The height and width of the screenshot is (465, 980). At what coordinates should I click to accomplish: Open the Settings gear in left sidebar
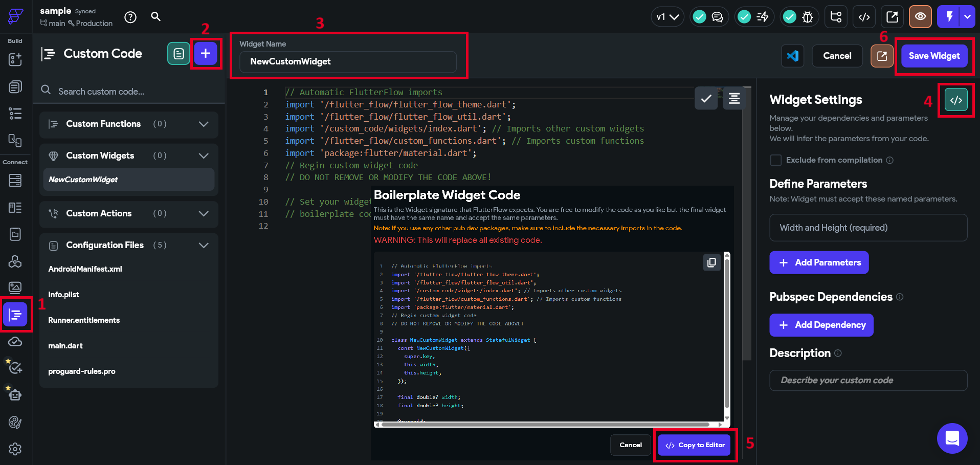[15, 449]
